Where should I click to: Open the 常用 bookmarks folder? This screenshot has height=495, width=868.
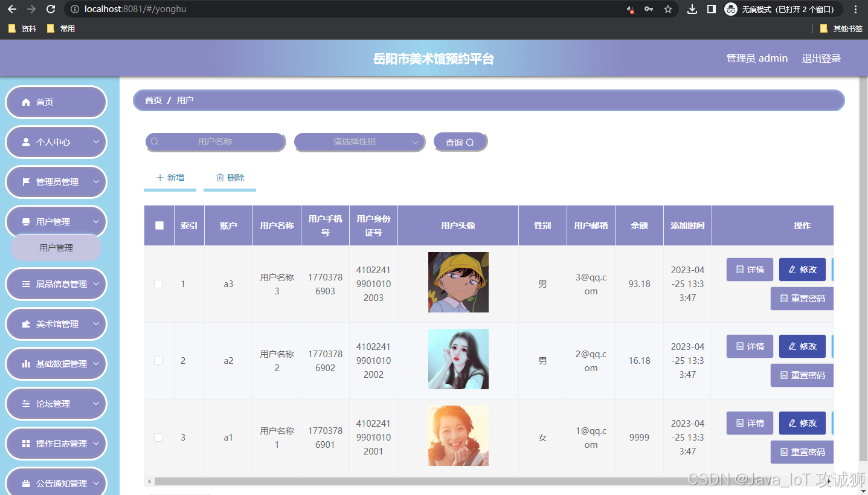61,28
